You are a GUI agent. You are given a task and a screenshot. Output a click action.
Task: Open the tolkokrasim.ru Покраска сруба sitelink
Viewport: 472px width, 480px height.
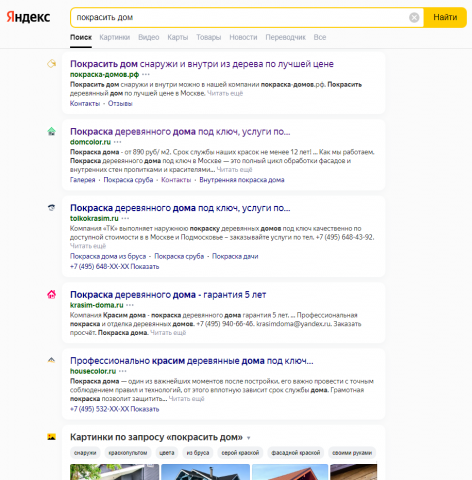[179, 256]
